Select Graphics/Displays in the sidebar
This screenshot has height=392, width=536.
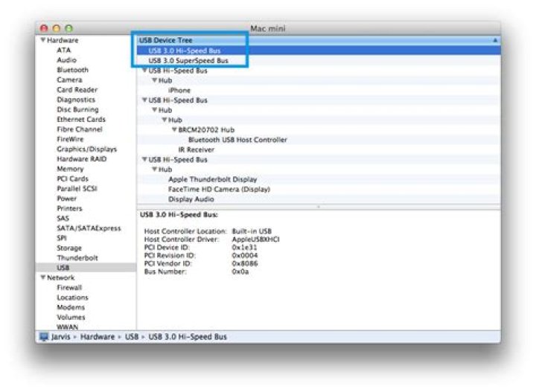click(x=87, y=150)
